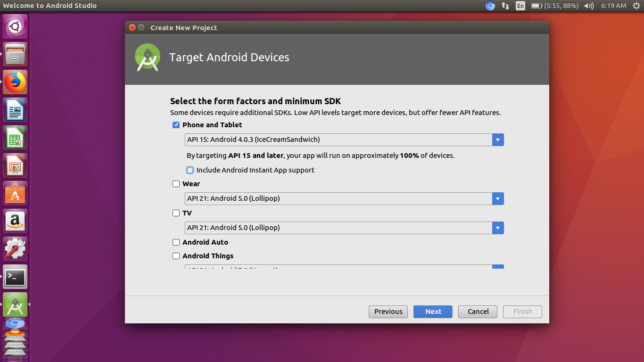Screen dimensions: 644x362
Task: Click the API 15 and later description text
Action: click(321, 156)
